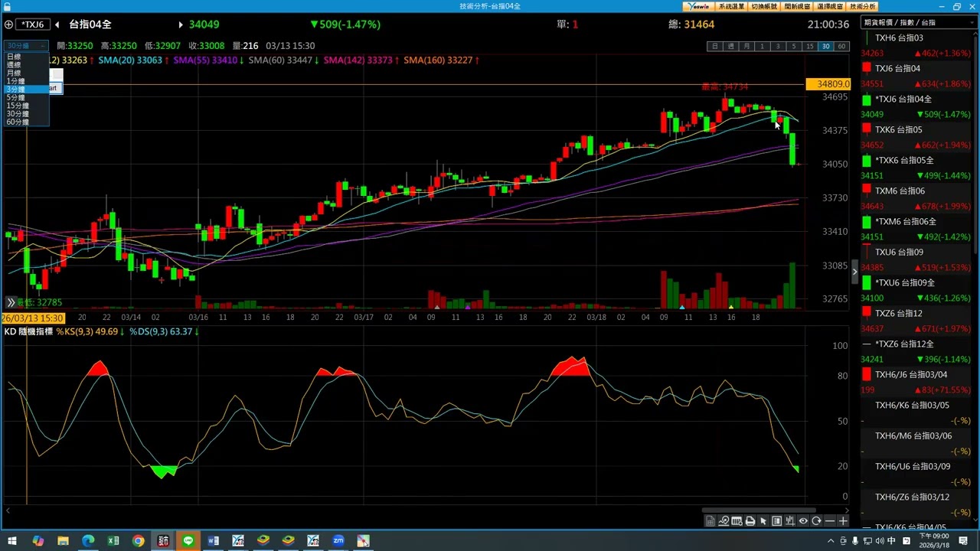Open LINE from the Windows taskbar
980x551 pixels.
coord(188,541)
